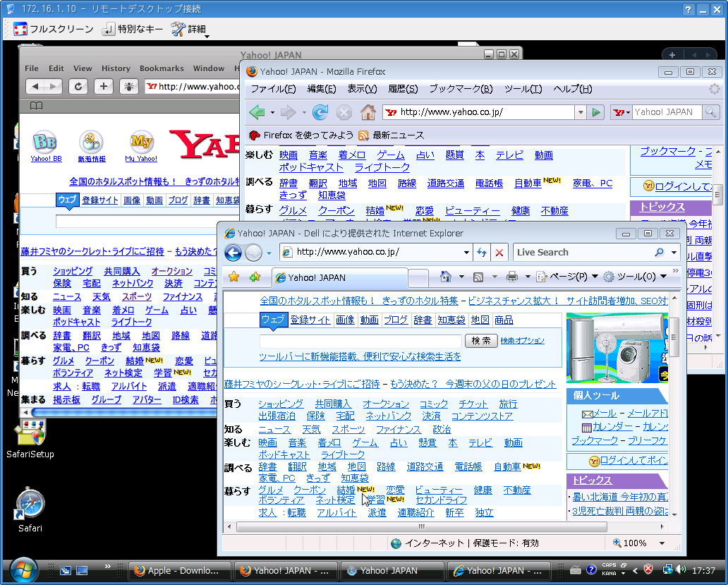Expand the IE zoom level 100% dropdown
The image size is (728, 585).
click(x=662, y=543)
